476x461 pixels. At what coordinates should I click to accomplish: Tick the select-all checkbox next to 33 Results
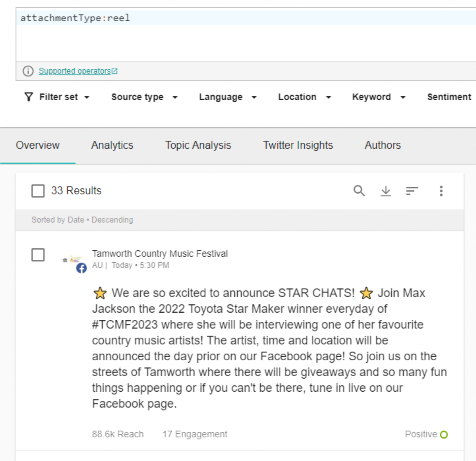pos(38,191)
